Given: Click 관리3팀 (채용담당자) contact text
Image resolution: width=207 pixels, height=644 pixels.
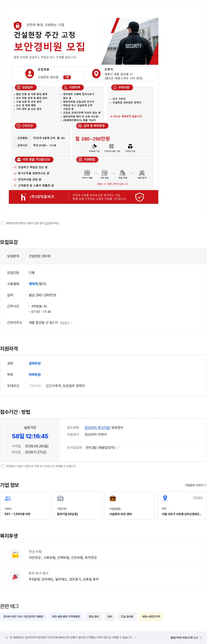Looking at the screenshot, I should coord(100,448).
